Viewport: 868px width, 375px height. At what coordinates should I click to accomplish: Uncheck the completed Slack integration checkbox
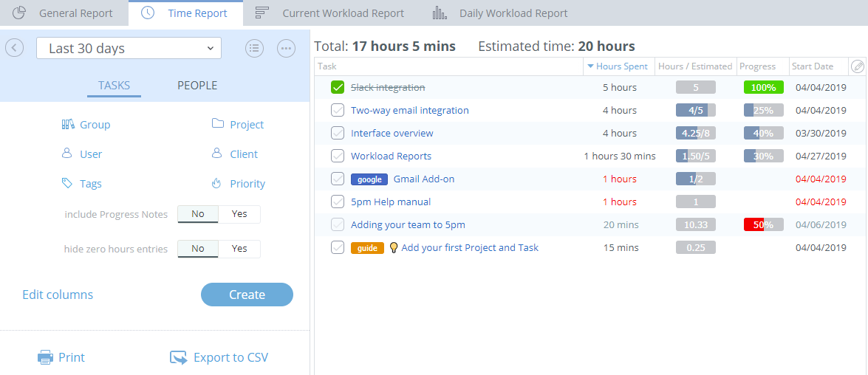coord(338,88)
